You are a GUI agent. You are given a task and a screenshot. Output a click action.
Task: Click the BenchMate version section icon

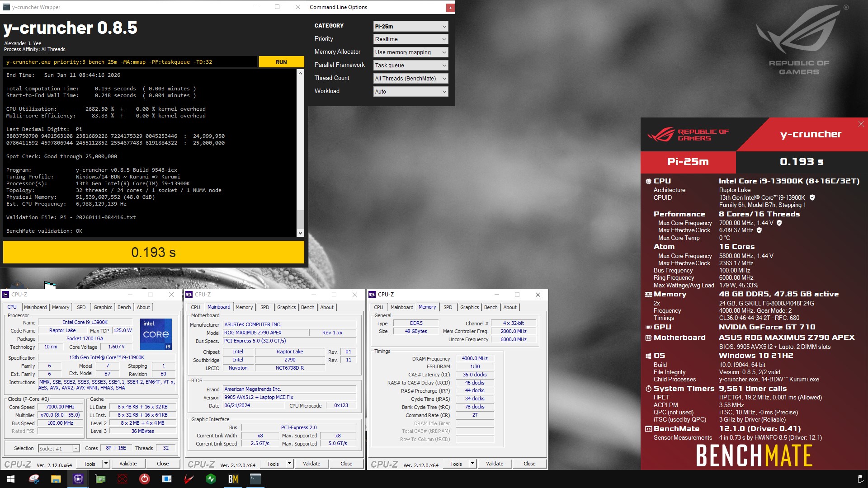(x=648, y=429)
